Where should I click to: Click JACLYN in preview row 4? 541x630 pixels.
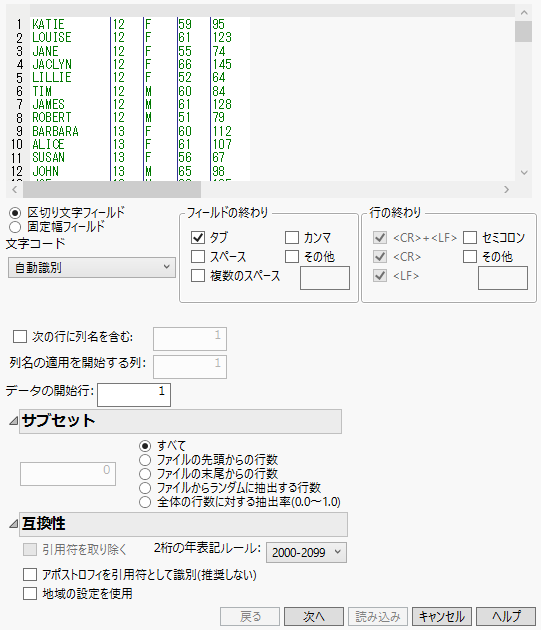point(52,64)
